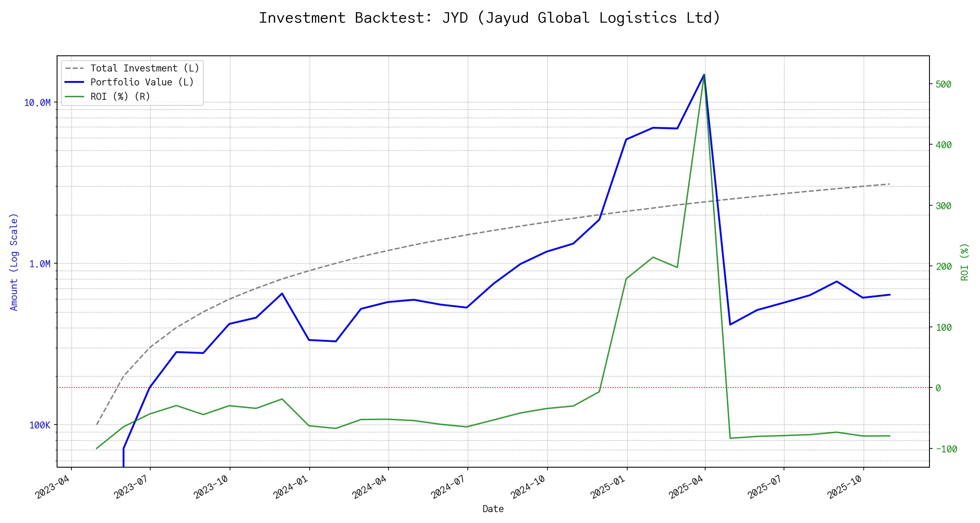Image resolution: width=980 pixels, height=523 pixels.
Task: Click the 2025-10 date tick label
Action: point(845,487)
